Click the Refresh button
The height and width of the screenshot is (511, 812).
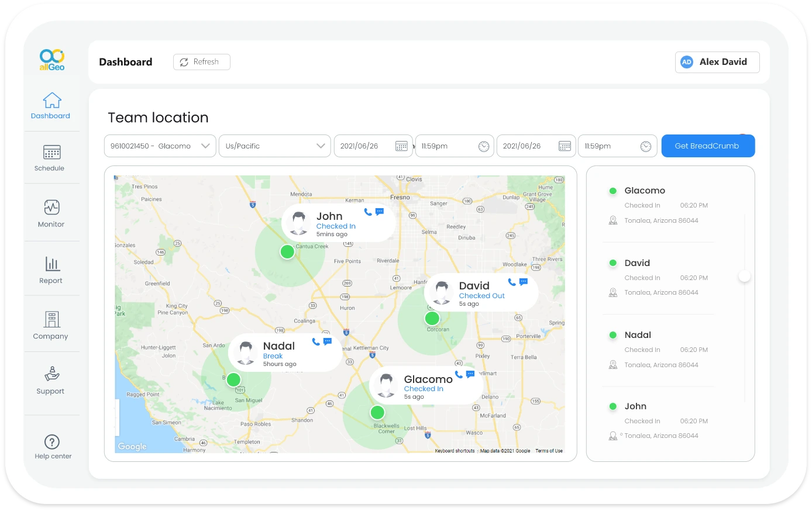pos(202,62)
